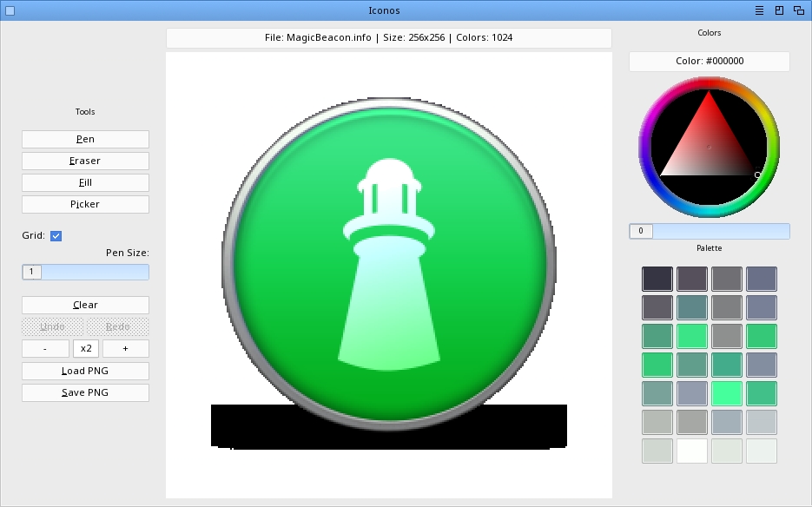Click inside the red saturation triangle
The width and height of the screenshot is (812, 507).
[709, 145]
